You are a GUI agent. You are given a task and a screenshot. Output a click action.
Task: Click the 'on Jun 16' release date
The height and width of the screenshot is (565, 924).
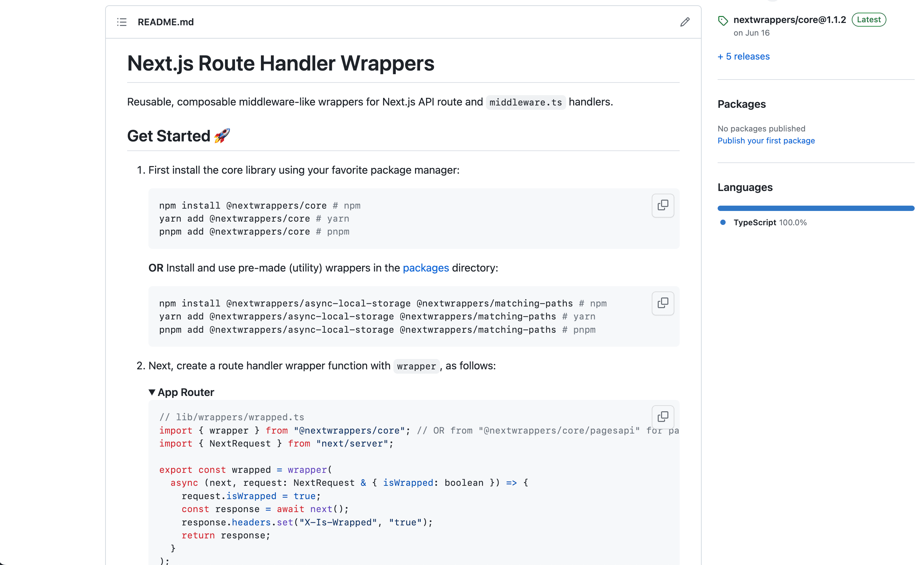(x=752, y=33)
